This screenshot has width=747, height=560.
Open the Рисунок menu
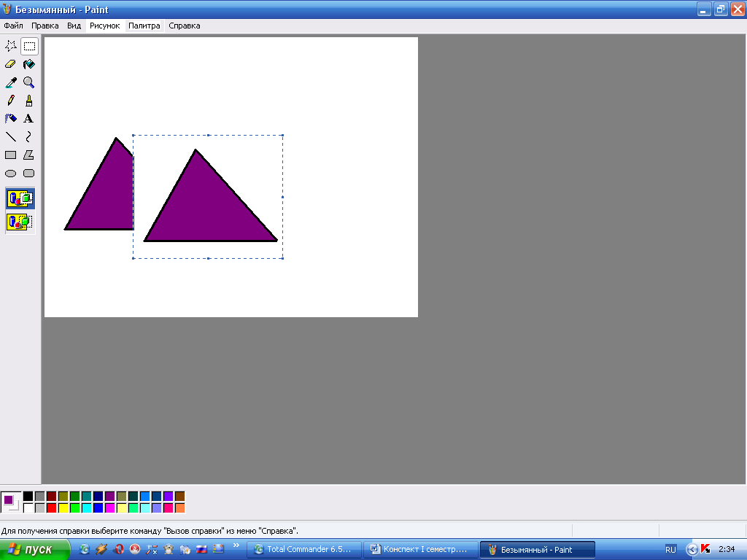[105, 26]
